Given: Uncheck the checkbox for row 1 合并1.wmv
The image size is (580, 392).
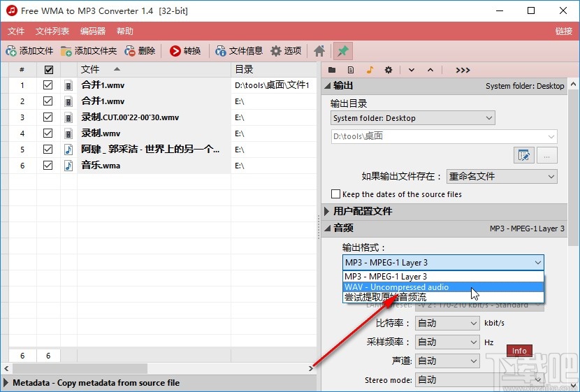Looking at the screenshot, I should 48,85.
